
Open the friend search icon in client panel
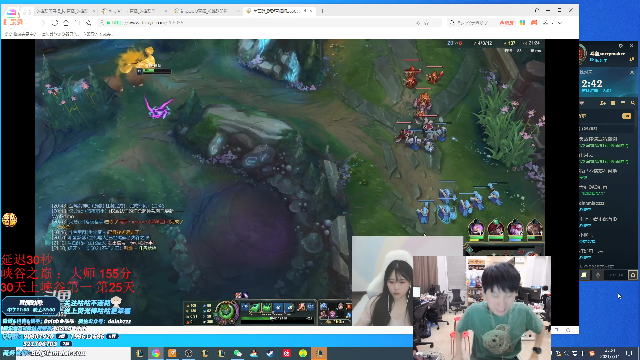coord(632,103)
